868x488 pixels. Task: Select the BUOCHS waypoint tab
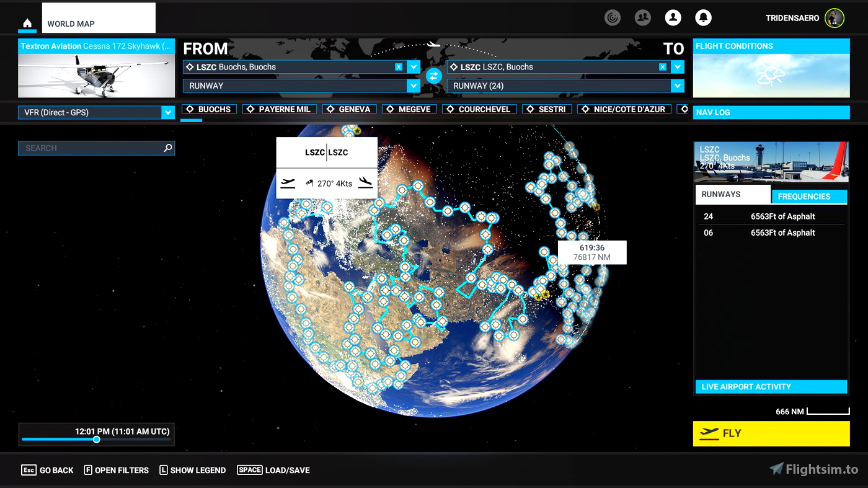[208, 109]
